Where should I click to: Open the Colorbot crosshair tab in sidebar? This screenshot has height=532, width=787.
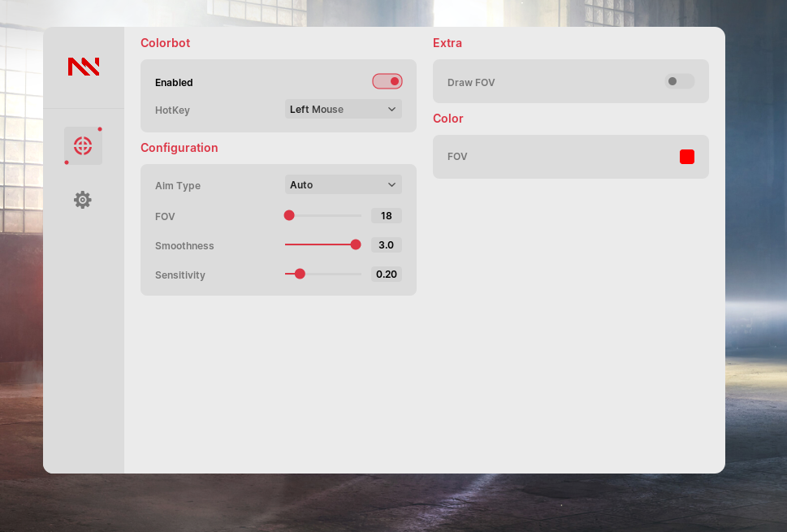coord(83,146)
